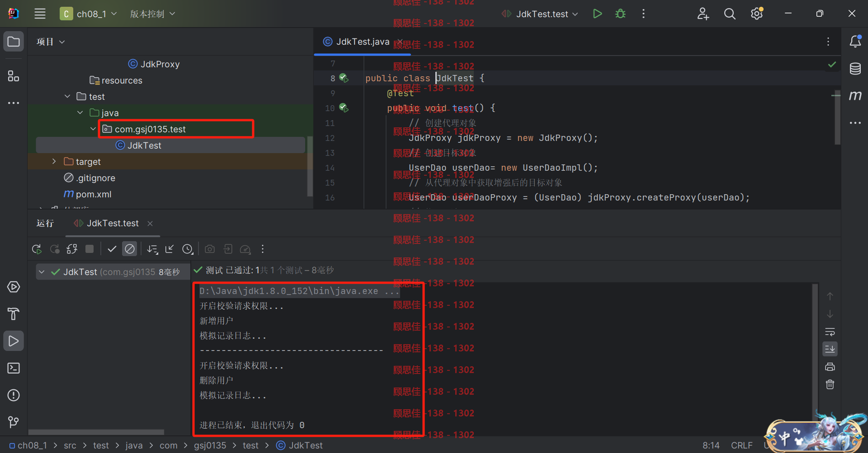Click the CRLF line separator indicator
Image resolution: width=868 pixels, height=453 pixels.
(x=742, y=445)
